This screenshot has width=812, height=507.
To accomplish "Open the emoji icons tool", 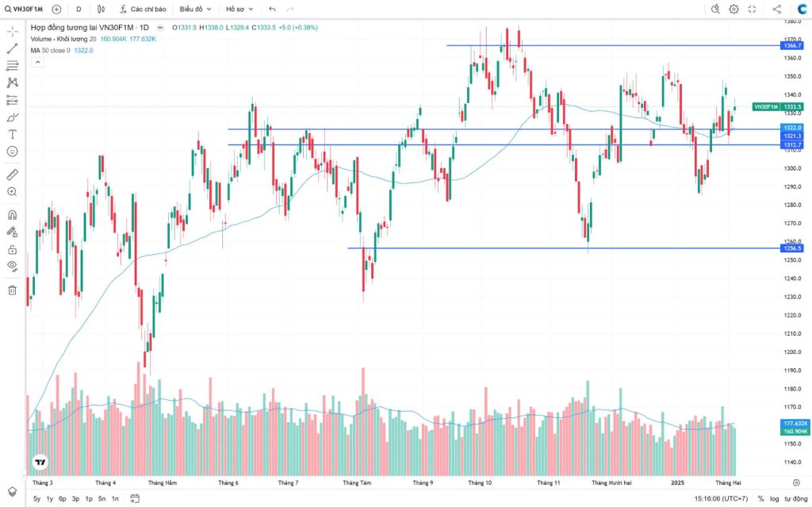I will pyautogui.click(x=12, y=151).
